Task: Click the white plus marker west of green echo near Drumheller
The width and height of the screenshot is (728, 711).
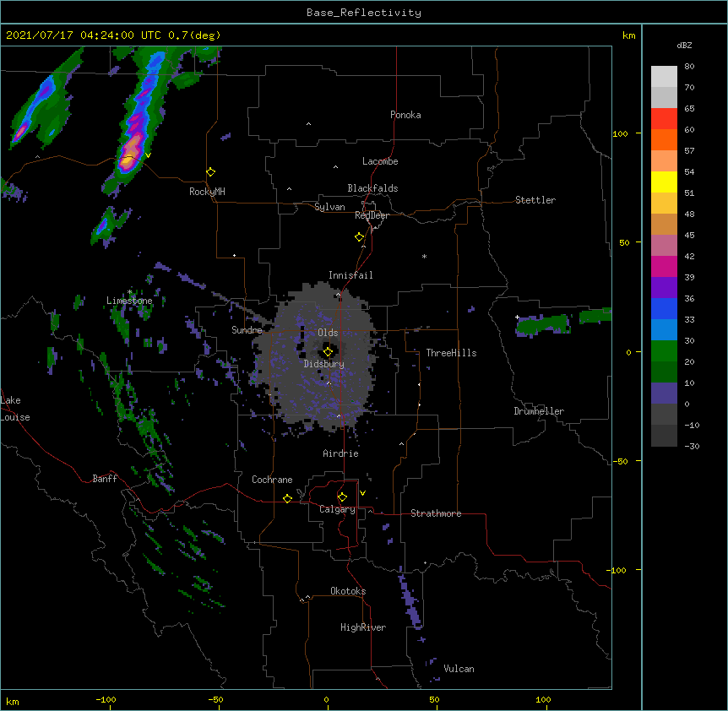Action: tap(517, 317)
